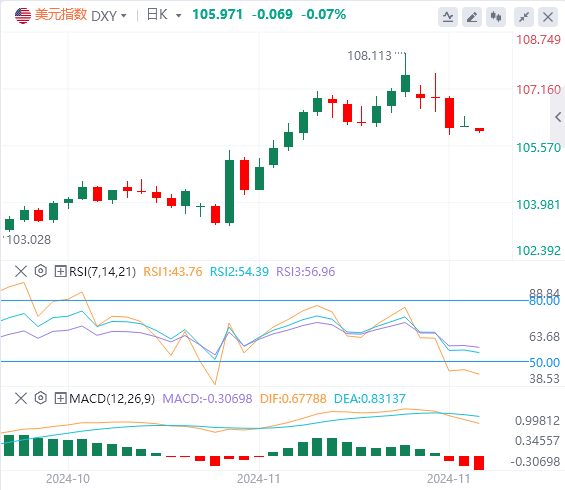The image size is (565, 490).
Task: Open the indicator line chart tool
Action: tap(448, 17)
